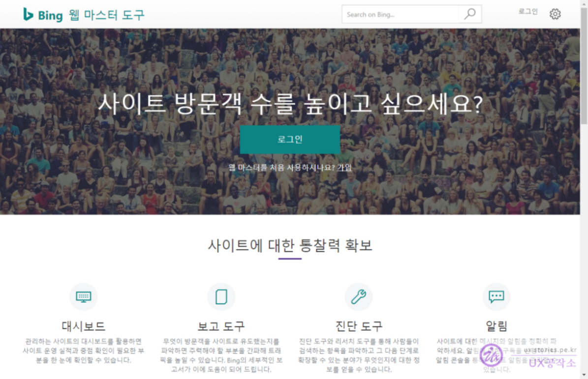Click the 가입 sign-up link
Viewport: 588px width, 379px height.
point(344,168)
